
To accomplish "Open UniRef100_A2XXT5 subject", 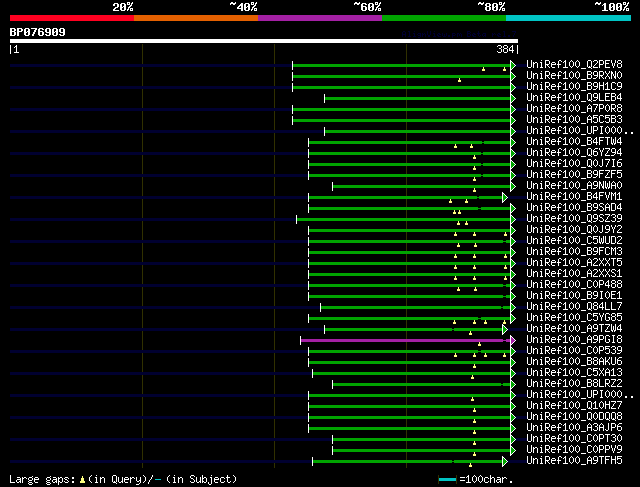I will [x=574, y=263].
